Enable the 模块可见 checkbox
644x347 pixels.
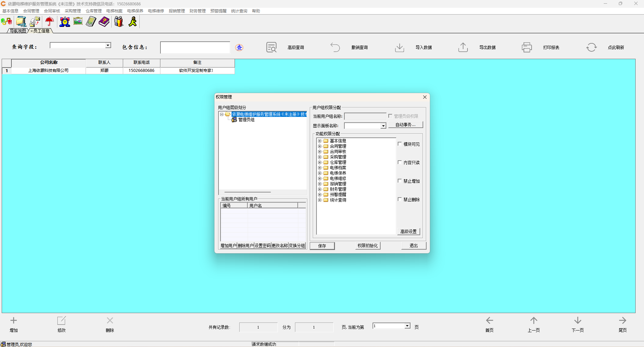pyautogui.click(x=400, y=144)
